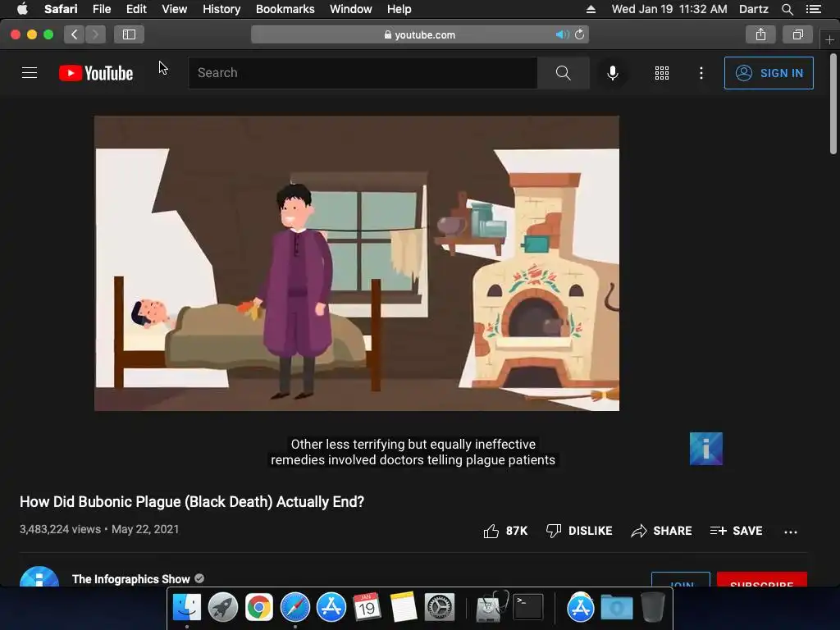This screenshot has height=630, width=840.
Task: Open The Infographics Show channel avatar
Action: (39, 577)
